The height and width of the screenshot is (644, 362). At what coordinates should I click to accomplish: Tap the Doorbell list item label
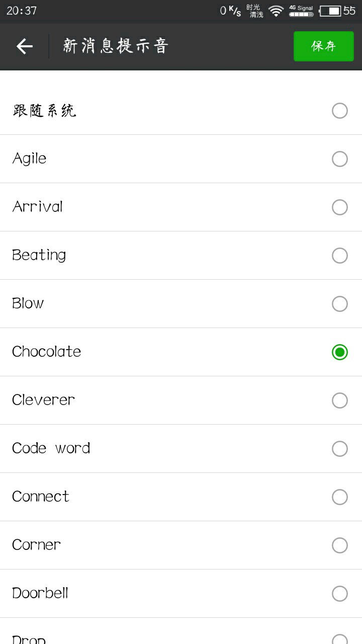[40, 593]
